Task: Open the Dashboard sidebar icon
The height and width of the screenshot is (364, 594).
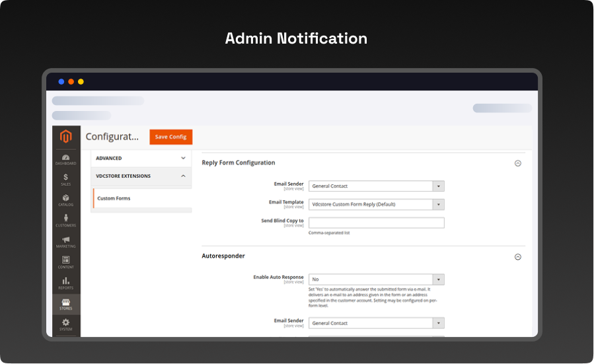Action: click(65, 159)
